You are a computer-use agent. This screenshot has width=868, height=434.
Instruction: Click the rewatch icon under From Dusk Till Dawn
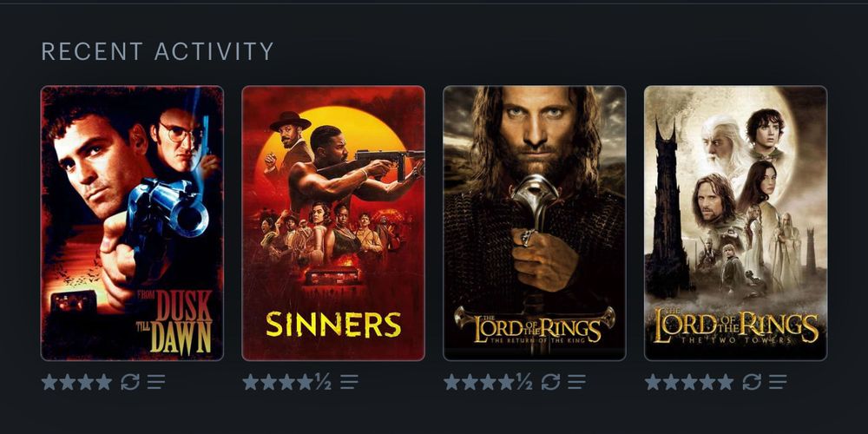(x=130, y=382)
